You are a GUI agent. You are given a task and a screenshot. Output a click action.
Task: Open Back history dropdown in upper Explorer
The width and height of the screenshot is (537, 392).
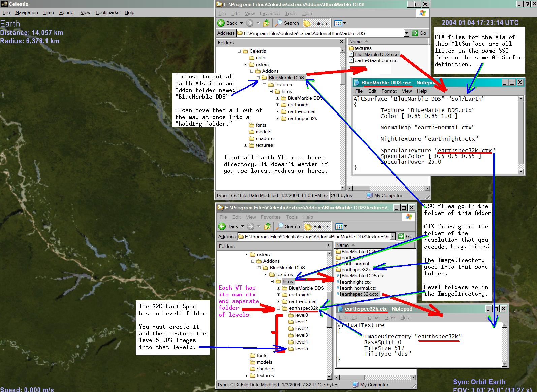241,23
